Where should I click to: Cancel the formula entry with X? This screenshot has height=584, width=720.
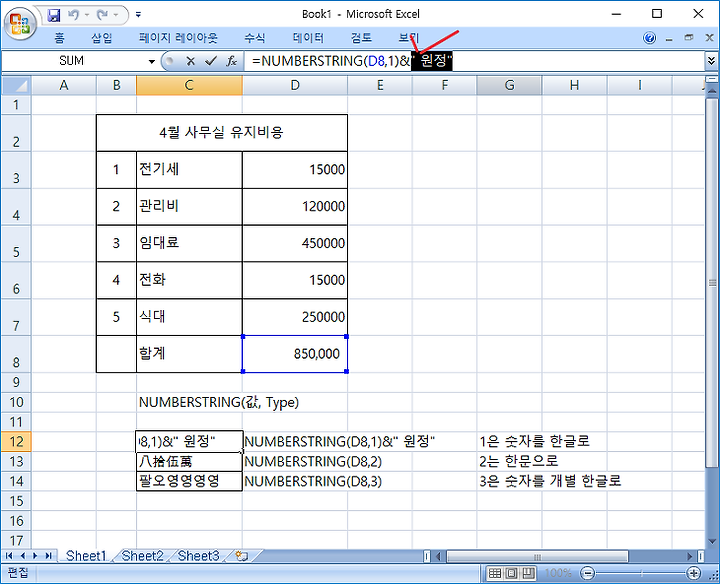[191, 61]
